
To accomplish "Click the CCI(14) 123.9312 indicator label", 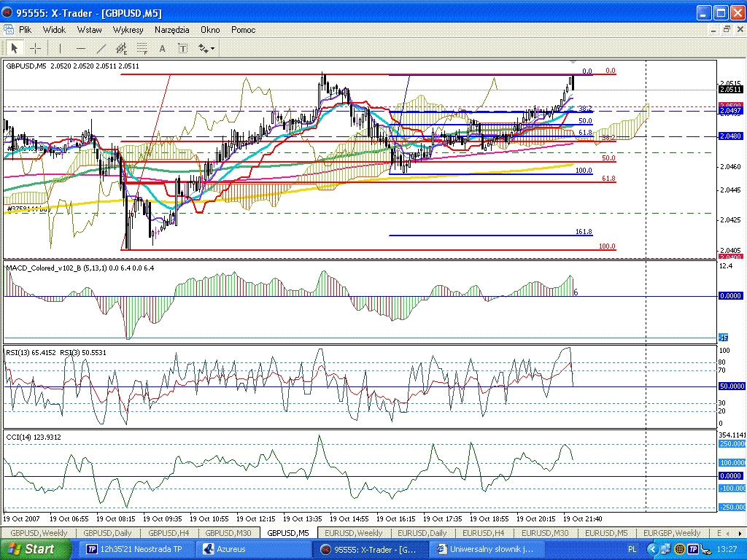I will pos(34,437).
